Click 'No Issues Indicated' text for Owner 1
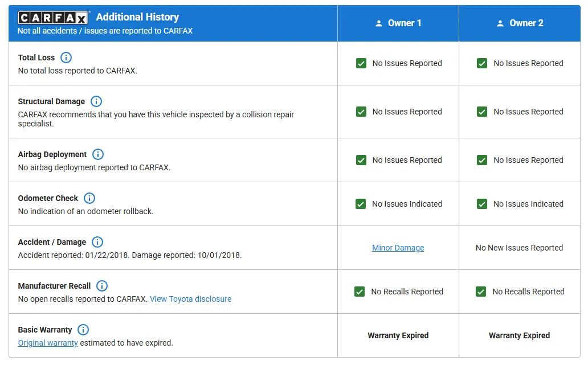This screenshot has height=365, width=588. pyautogui.click(x=407, y=204)
